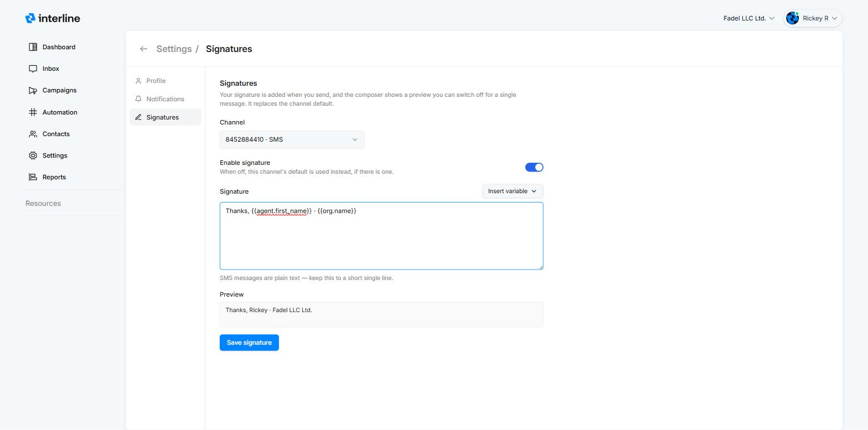Save the signature
Screen dimensions: 868x430
tap(249, 343)
